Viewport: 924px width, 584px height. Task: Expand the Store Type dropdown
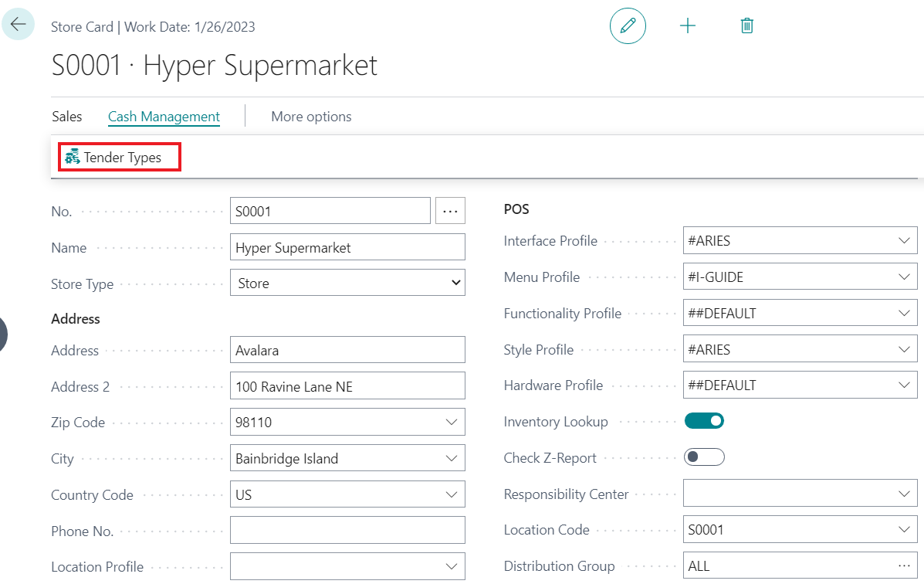pos(455,284)
